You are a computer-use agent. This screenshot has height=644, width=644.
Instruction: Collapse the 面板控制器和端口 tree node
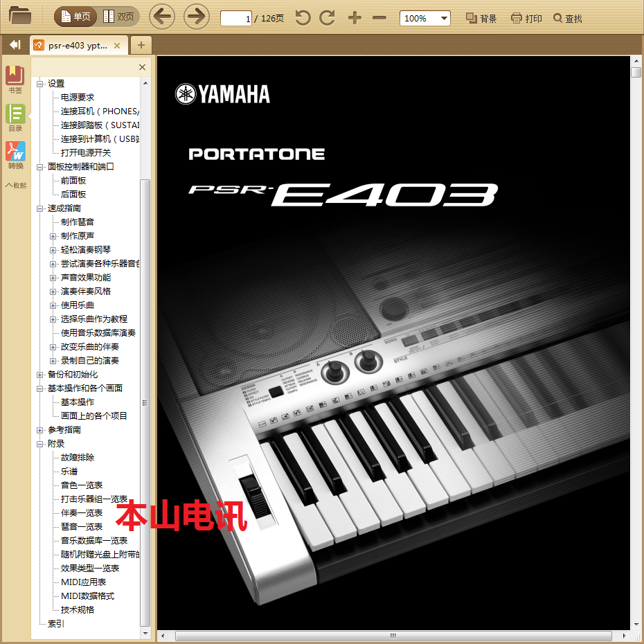click(x=40, y=167)
